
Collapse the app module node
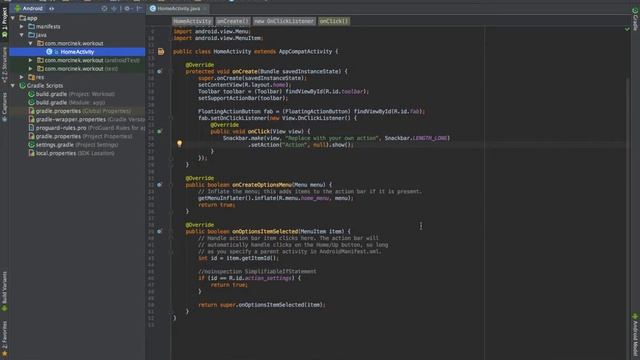[x=13, y=18]
